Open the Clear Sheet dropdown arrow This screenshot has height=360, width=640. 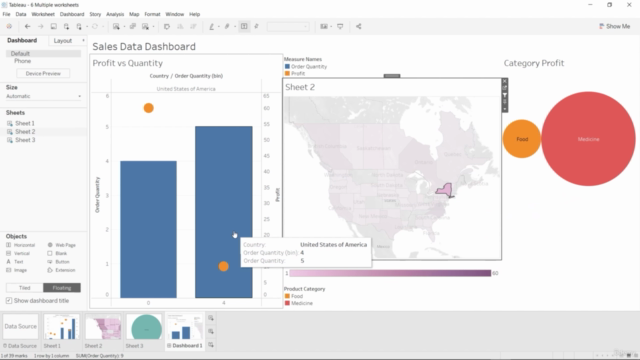coord(153,27)
